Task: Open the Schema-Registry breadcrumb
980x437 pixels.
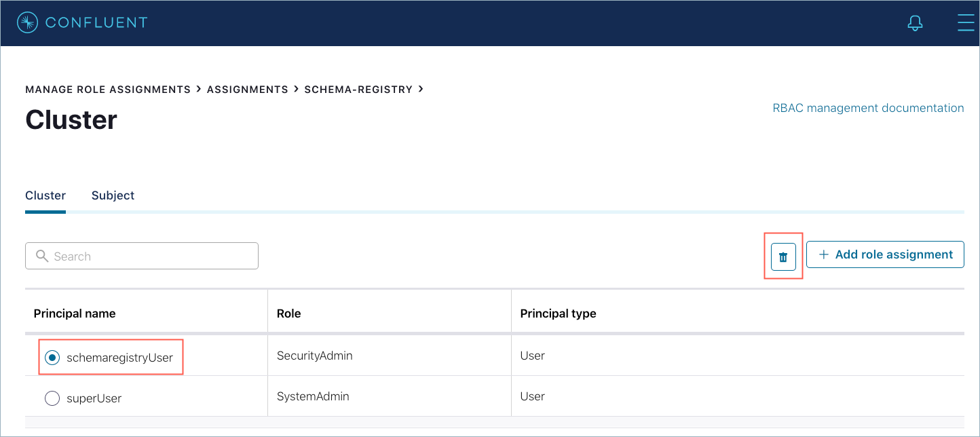Action: 358,90
